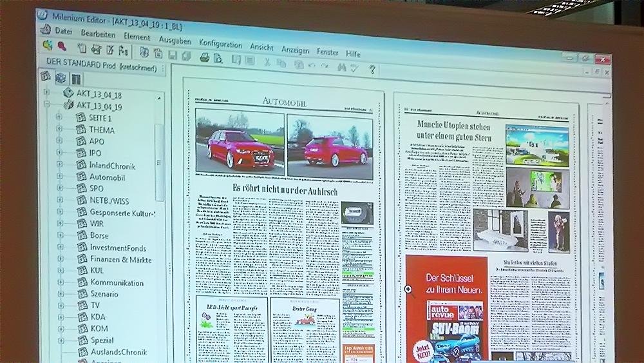Collapse the AKT_13_04_19 tree node
Screen dimensions: 644x363
click(46, 104)
